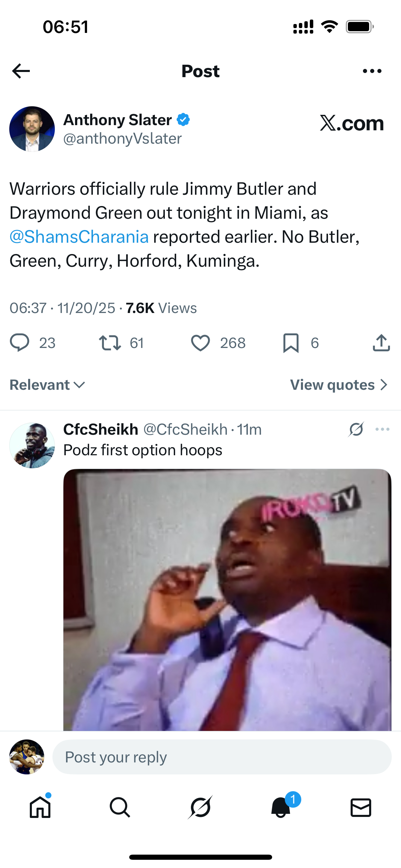
Task: Open the @anthonyVslater profile handle
Action: point(122,139)
